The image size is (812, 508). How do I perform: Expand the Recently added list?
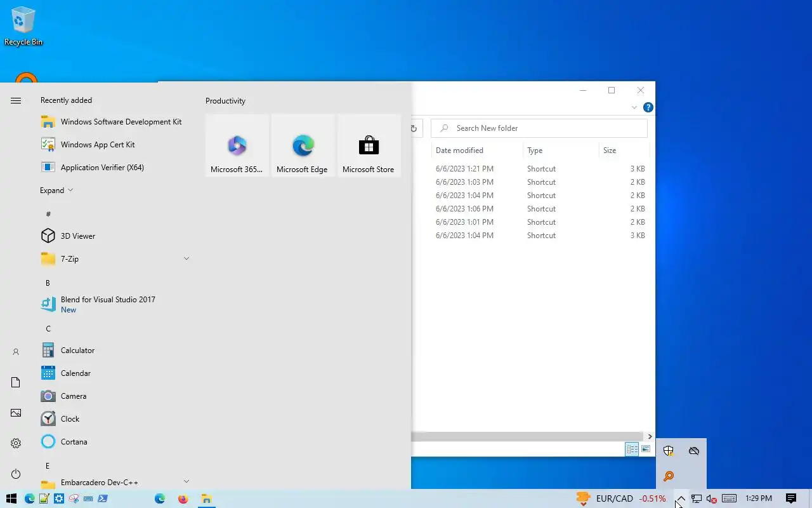pos(56,190)
